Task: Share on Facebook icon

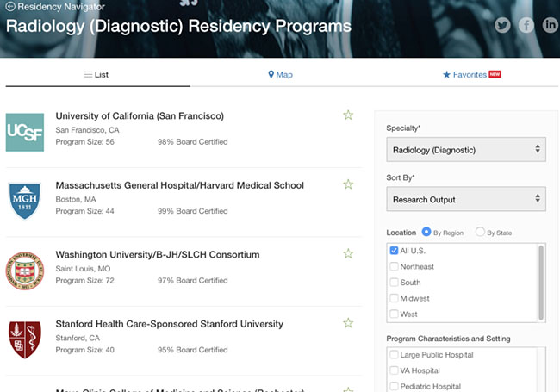Action: 526,25
